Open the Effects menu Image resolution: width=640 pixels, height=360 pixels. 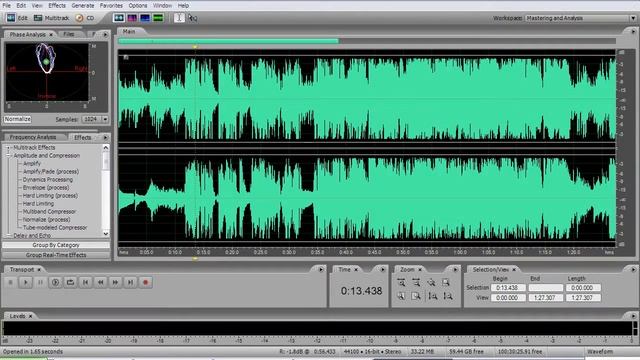pos(57,6)
